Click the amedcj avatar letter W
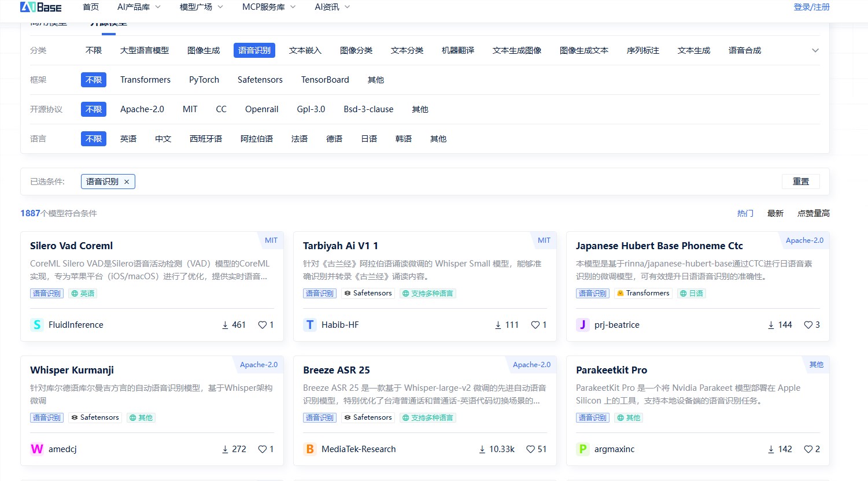868x481 pixels. pyautogui.click(x=37, y=449)
